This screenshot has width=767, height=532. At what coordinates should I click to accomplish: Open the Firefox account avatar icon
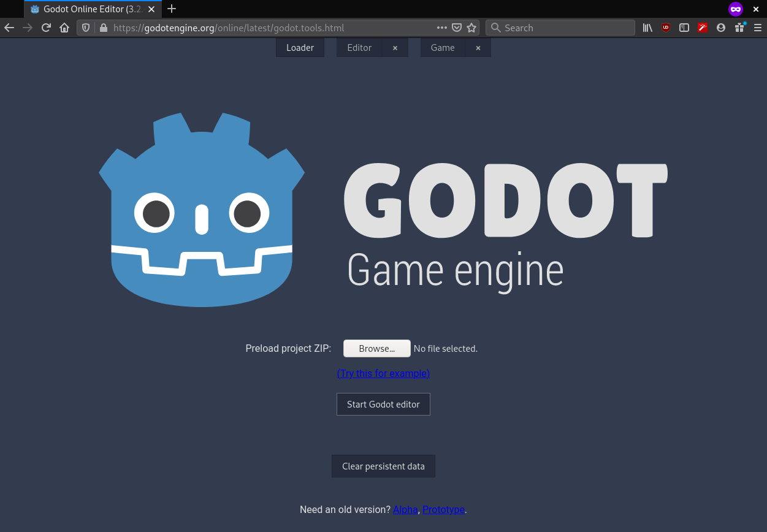click(721, 28)
